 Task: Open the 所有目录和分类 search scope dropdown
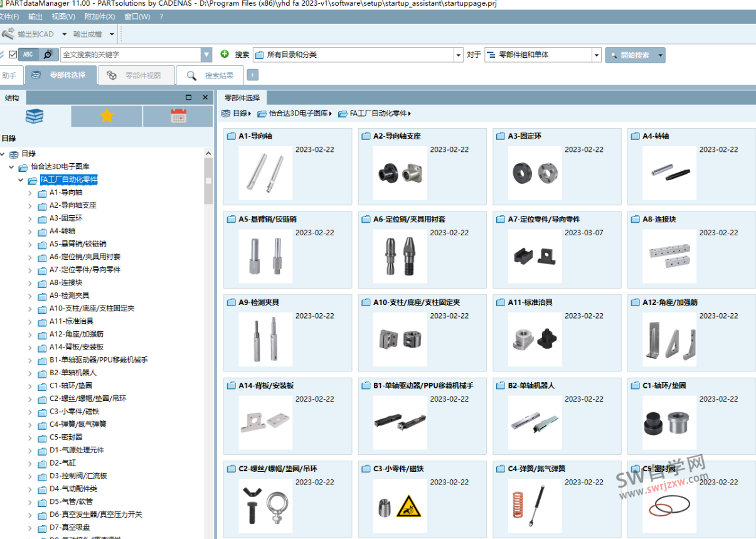pyautogui.click(x=458, y=55)
